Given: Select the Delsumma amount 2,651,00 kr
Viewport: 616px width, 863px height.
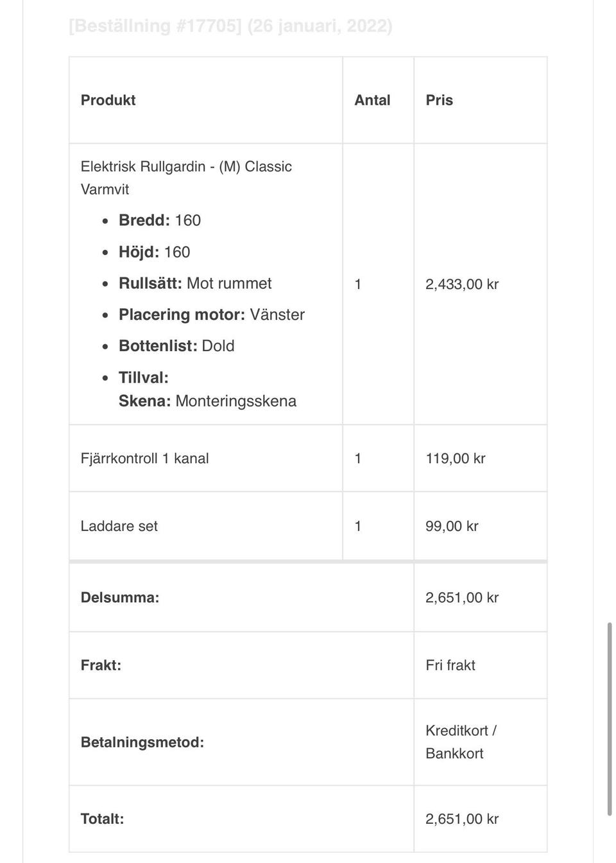Looking at the screenshot, I should click(462, 598).
